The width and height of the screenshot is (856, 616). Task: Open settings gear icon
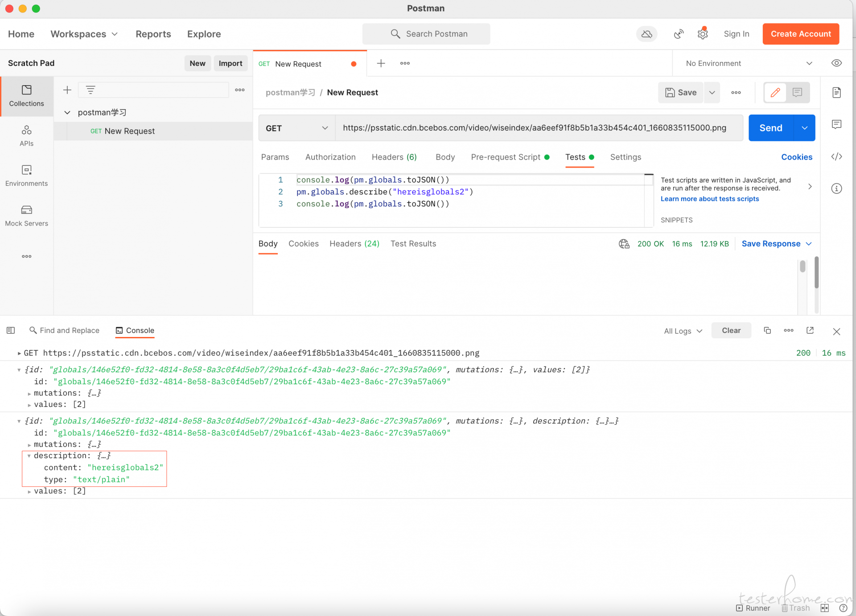(703, 34)
